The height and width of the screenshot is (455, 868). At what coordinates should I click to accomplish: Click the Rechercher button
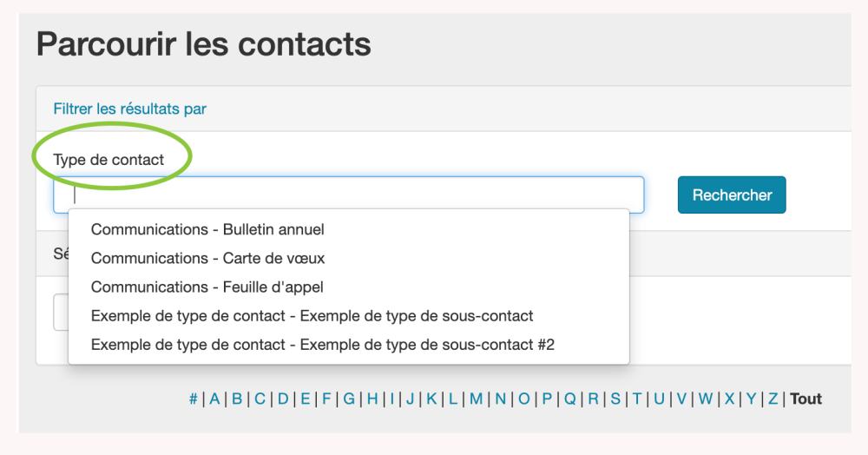(732, 195)
